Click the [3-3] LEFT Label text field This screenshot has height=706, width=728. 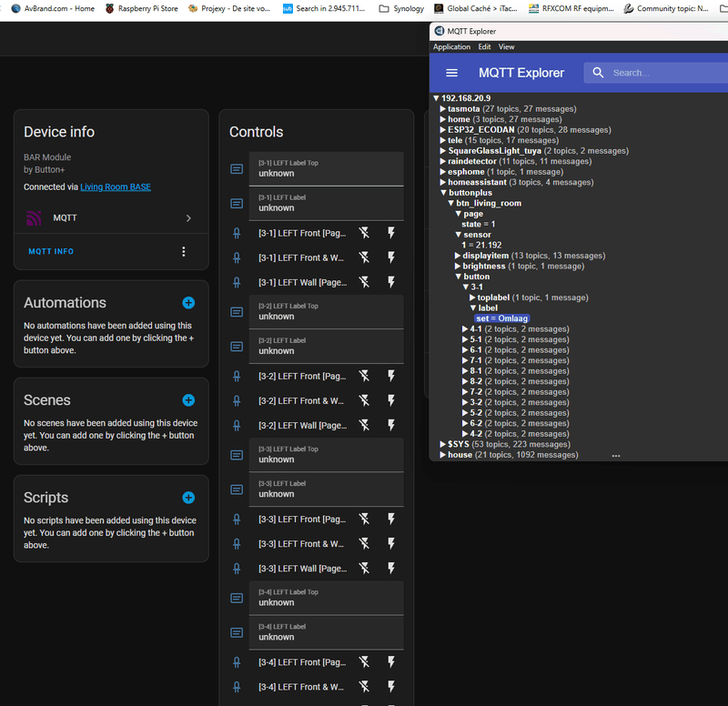click(327, 489)
